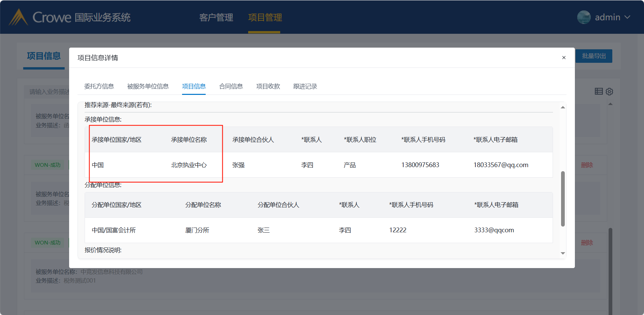Open the 项目收款 tab

tap(268, 86)
